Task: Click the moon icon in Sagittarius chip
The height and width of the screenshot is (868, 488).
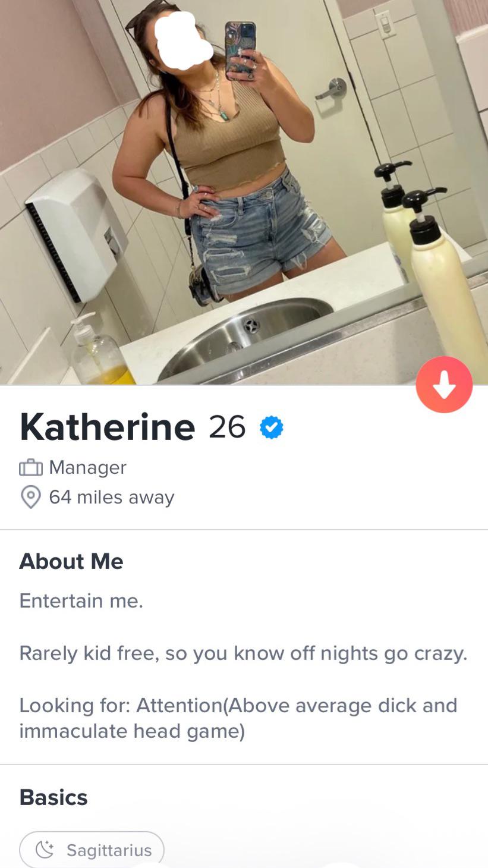Action: (45, 850)
